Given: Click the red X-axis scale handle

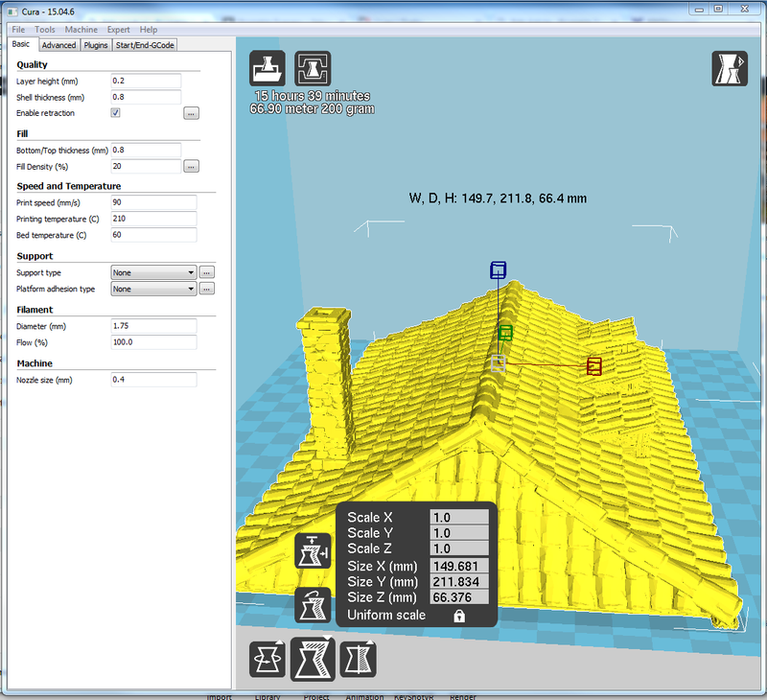Looking at the screenshot, I should click(593, 366).
